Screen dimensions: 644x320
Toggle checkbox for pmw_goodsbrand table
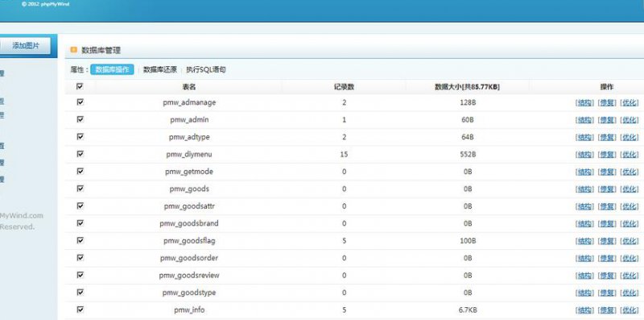coord(80,223)
